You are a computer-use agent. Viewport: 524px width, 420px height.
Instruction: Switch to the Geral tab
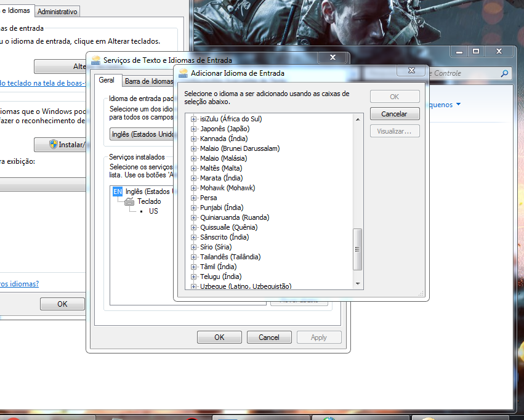coord(107,80)
